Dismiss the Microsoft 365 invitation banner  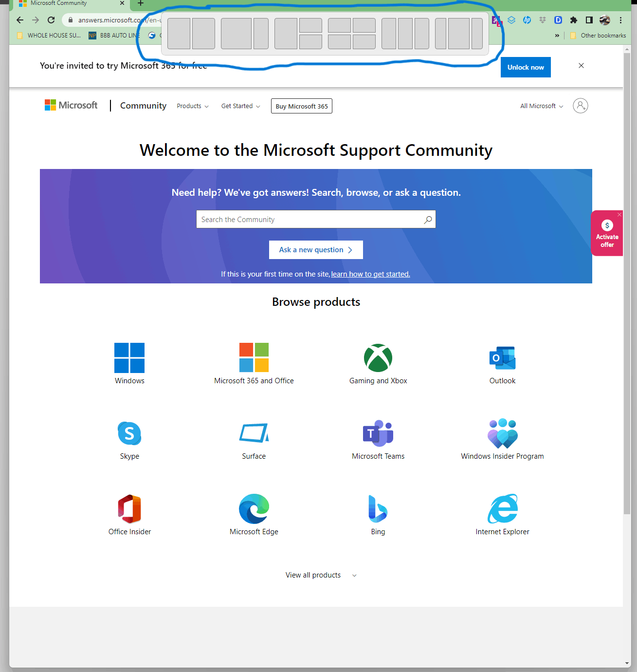(581, 66)
